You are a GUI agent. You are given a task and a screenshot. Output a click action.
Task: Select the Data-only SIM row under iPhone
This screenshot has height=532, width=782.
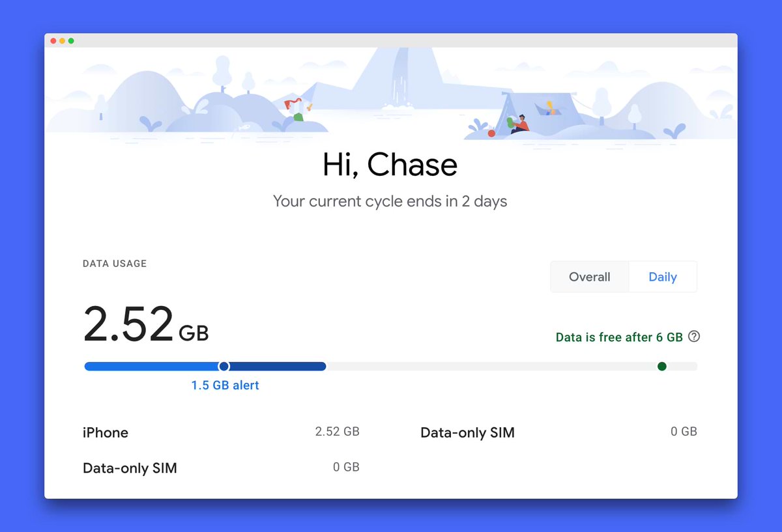tap(221, 468)
